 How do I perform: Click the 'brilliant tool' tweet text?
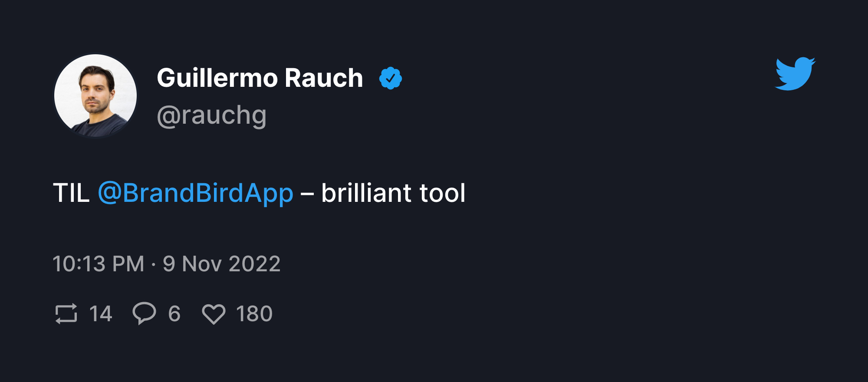click(x=393, y=193)
